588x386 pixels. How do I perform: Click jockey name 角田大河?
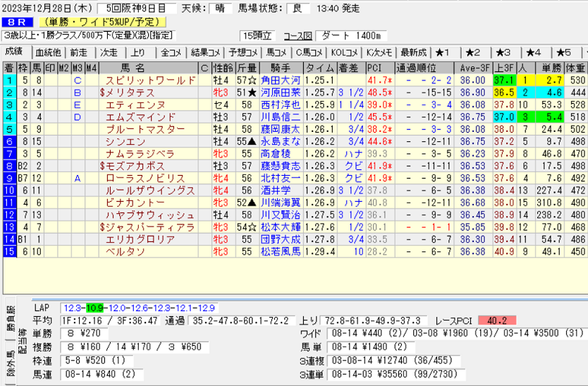coord(280,81)
